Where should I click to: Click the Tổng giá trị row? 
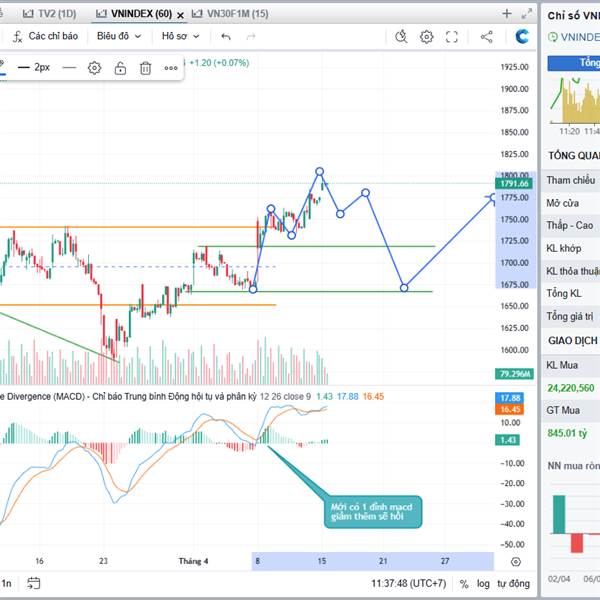[571, 316]
